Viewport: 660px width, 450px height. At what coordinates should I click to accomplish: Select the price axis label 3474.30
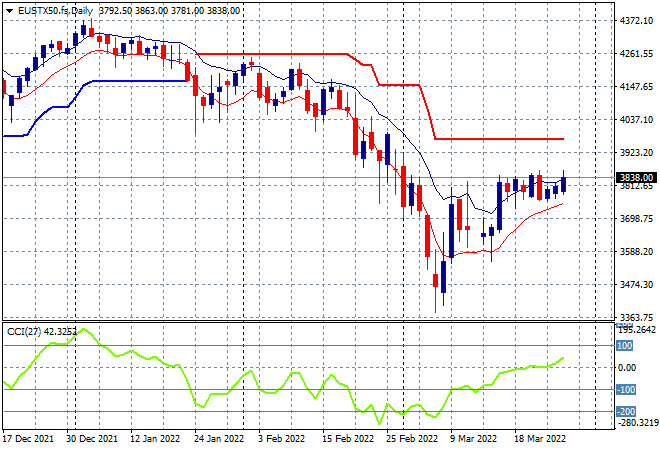[x=636, y=285]
